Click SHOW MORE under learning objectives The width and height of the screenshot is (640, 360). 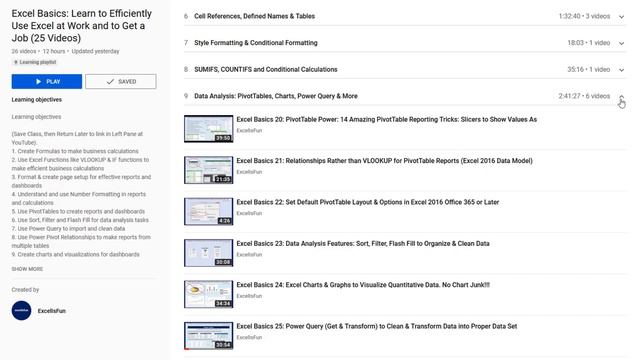click(27, 269)
